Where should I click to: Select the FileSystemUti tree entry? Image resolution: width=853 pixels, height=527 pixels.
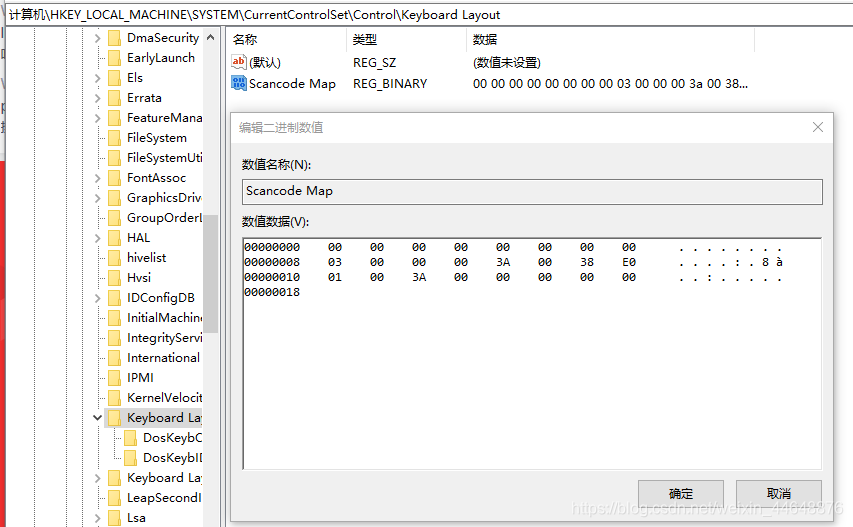tap(164, 158)
